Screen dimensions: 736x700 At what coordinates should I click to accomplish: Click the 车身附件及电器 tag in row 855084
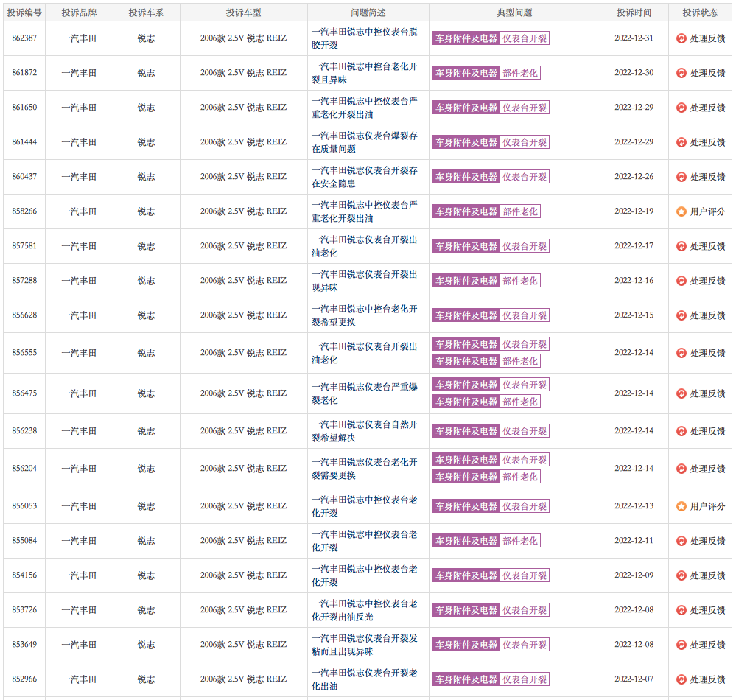tap(466, 541)
